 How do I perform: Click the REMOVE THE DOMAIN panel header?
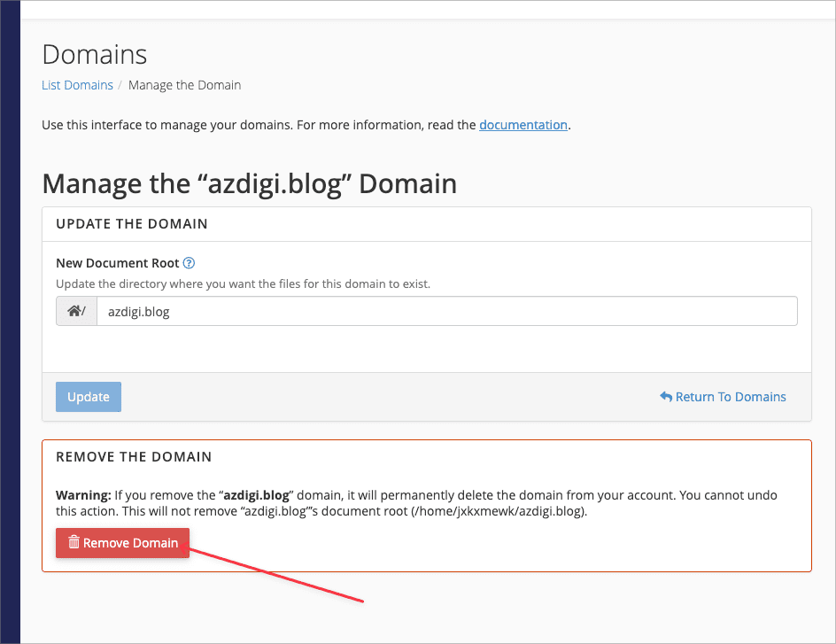(134, 457)
